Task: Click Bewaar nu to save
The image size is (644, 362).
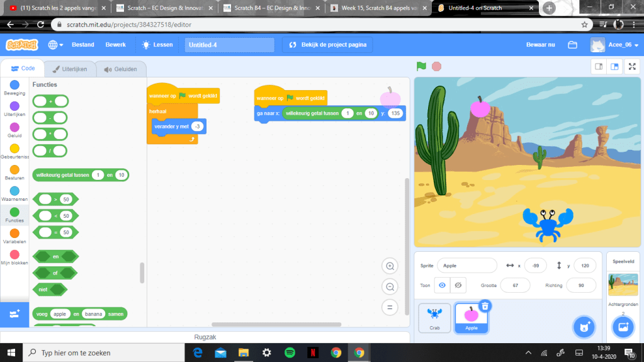Action: click(541, 45)
